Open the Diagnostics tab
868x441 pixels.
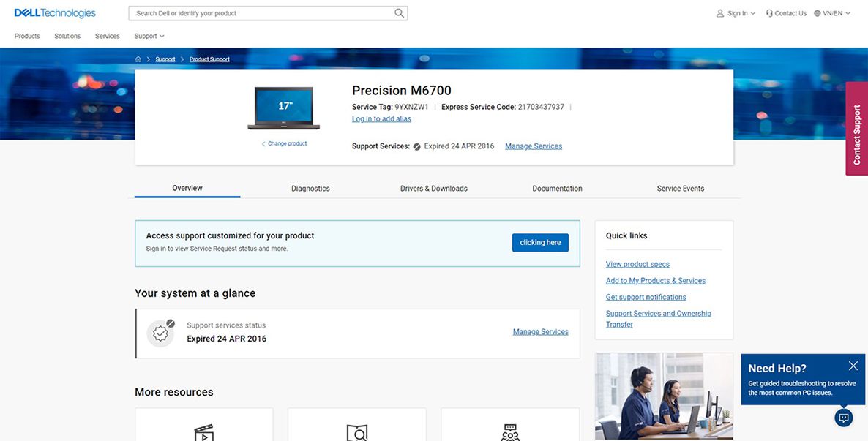[x=310, y=188]
